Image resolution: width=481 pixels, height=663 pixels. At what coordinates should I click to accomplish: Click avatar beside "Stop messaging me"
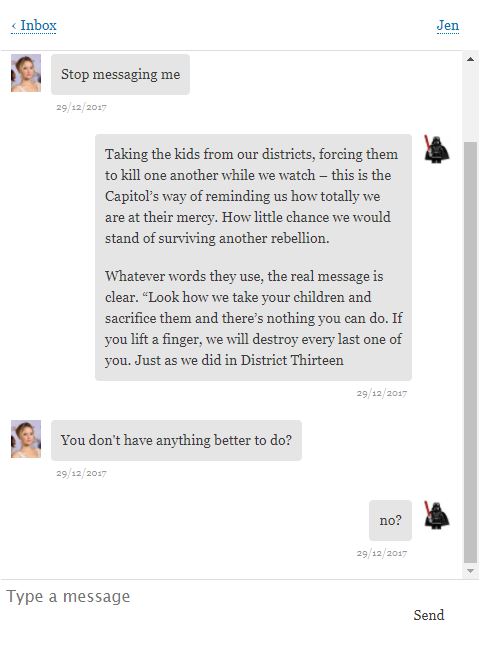tap(26, 73)
